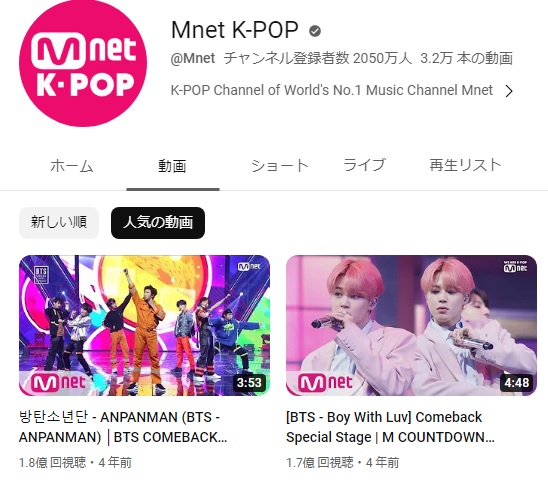
Task: Open the 방탄소년단 - ANPANMAN video title
Action: [123, 427]
